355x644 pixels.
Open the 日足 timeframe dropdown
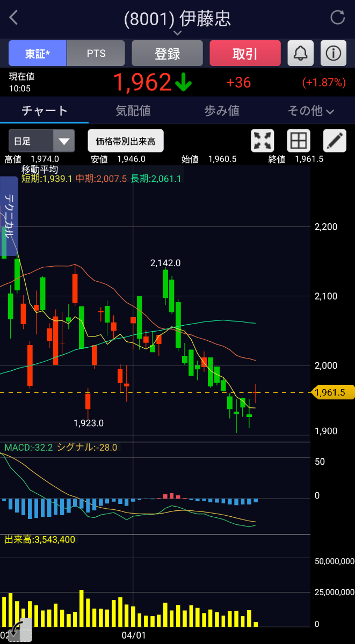coord(41,141)
